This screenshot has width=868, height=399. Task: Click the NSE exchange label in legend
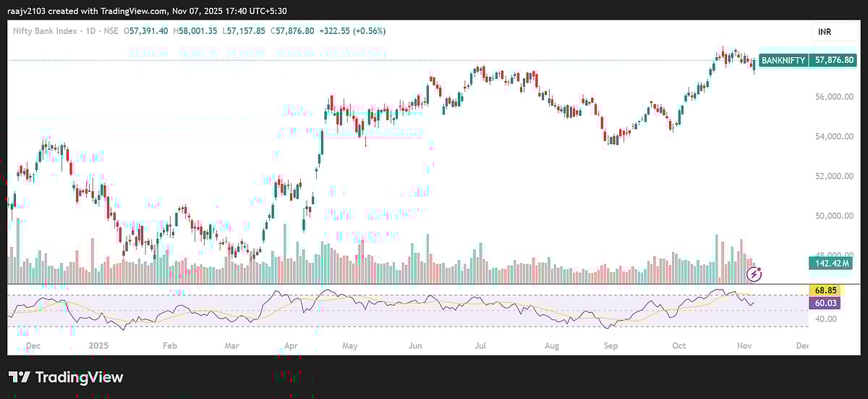[112, 31]
